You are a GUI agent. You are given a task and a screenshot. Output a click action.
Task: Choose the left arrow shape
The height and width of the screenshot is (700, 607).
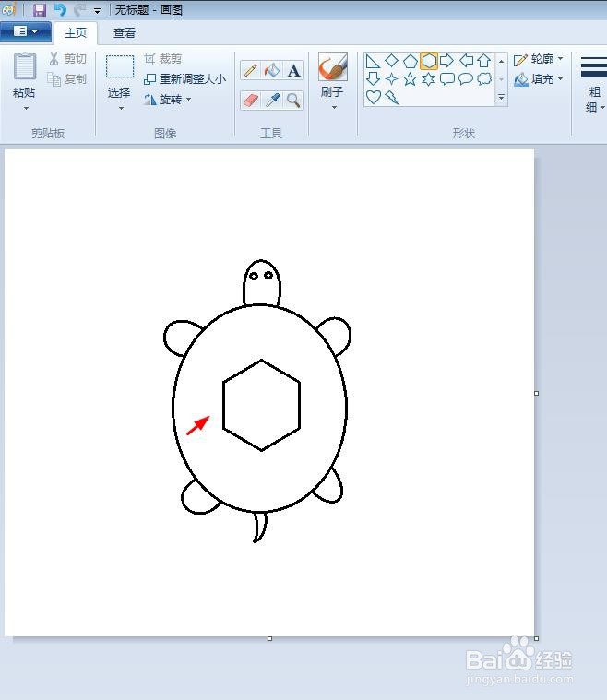(466, 61)
